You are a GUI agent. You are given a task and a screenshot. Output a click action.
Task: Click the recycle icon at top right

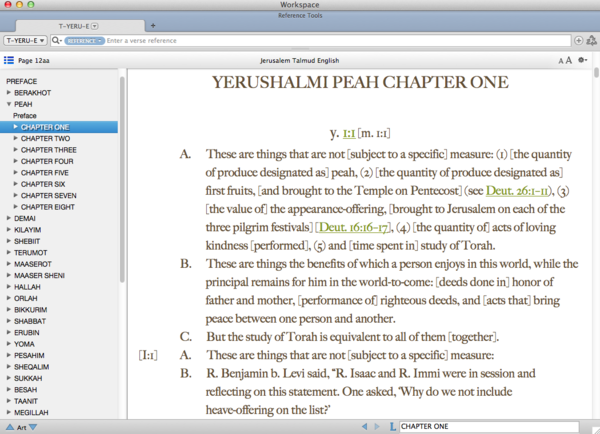[591, 40]
